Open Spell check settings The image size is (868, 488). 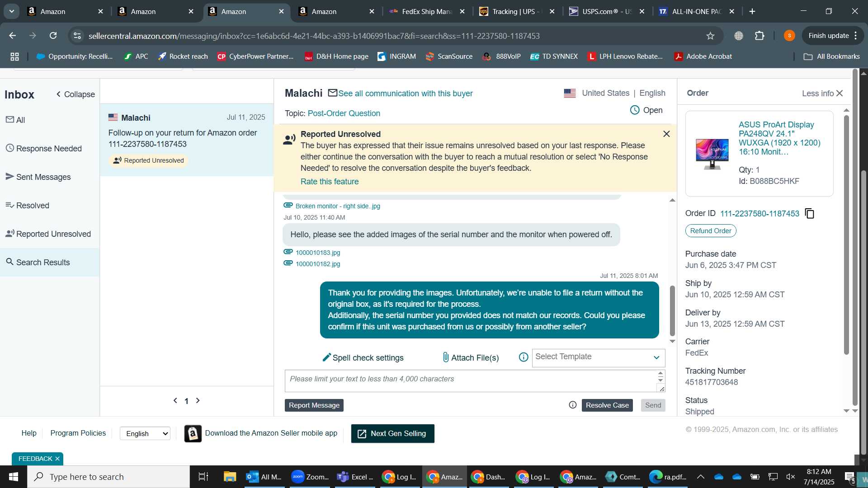[363, 358]
